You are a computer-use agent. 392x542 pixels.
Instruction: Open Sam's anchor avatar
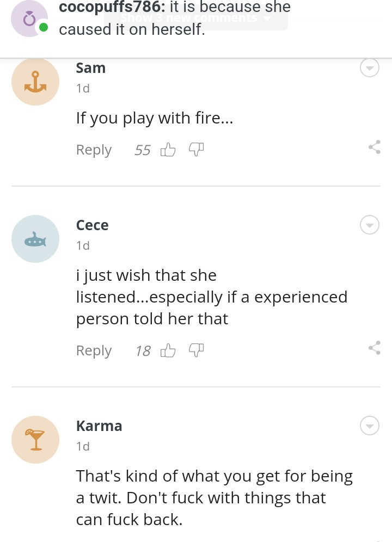point(35,82)
